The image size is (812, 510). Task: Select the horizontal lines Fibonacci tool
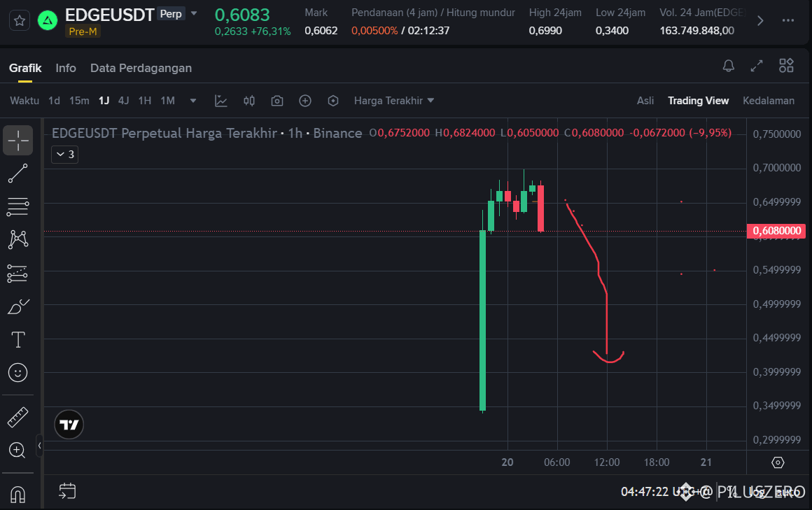pyautogui.click(x=18, y=206)
